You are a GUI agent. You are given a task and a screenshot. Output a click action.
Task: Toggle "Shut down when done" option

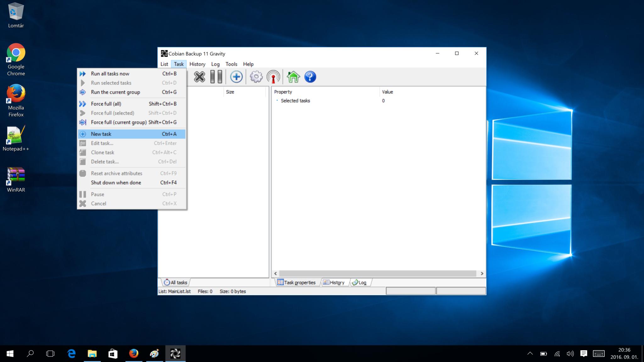coord(116,183)
